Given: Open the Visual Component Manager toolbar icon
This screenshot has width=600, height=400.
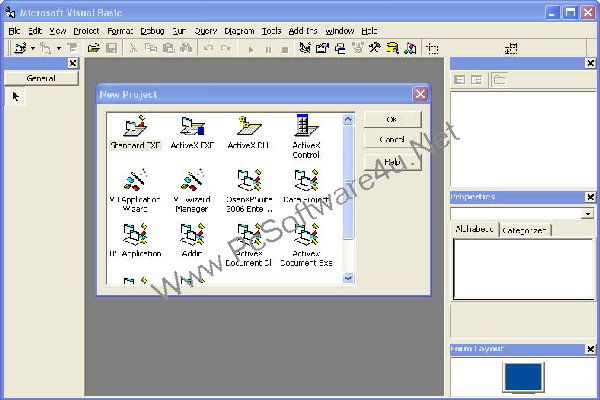Looking at the screenshot, I should pos(410,48).
